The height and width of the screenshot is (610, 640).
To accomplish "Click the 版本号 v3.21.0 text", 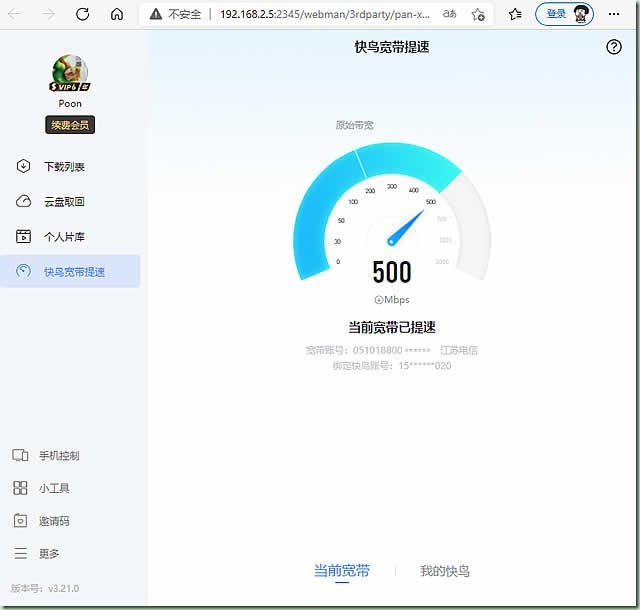I will point(45,588).
